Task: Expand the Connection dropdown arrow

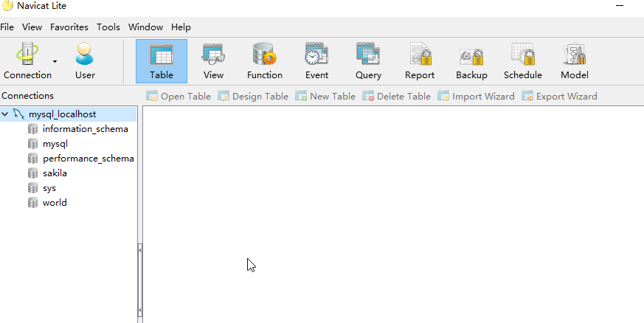Action: pos(55,61)
